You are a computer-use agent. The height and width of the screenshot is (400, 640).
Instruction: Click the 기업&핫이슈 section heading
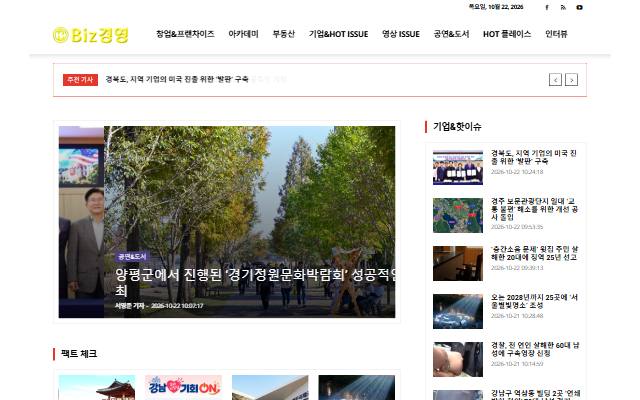pyautogui.click(x=457, y=127)
